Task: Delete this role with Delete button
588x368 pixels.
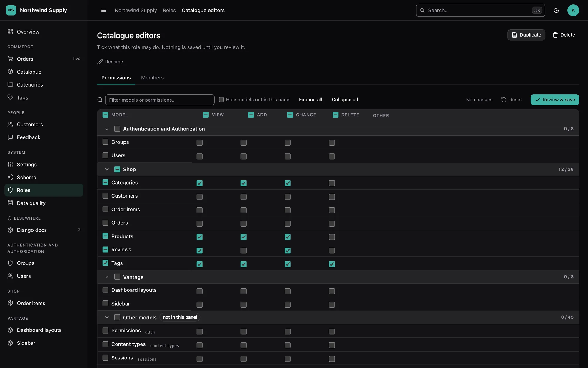Action: pos(564,35)
